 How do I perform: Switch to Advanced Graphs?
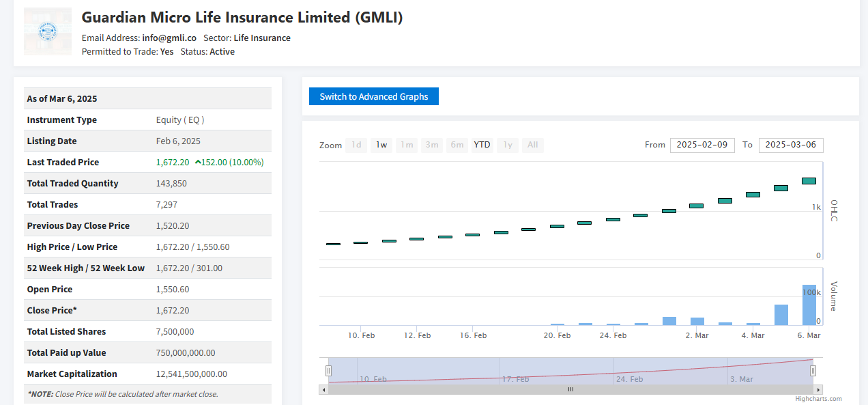pos(374,96)
